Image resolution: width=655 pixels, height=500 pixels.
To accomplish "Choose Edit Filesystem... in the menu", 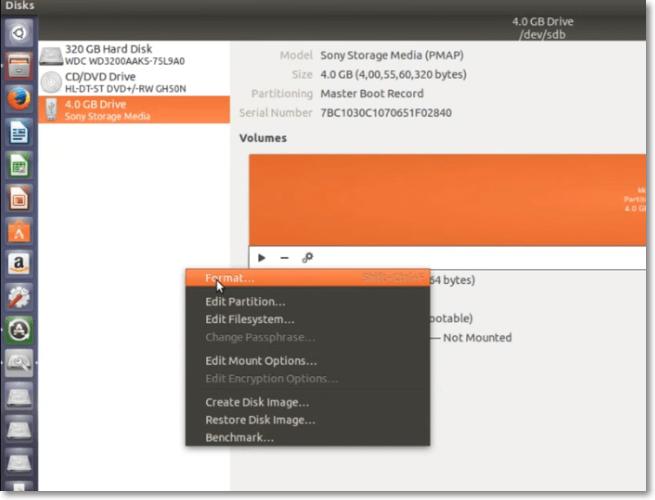I will pyautogui.click(x=308, y=319).
